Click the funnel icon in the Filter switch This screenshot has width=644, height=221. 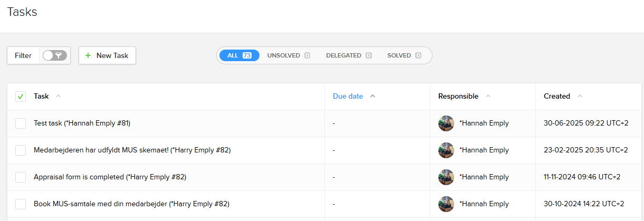point(60,55)
